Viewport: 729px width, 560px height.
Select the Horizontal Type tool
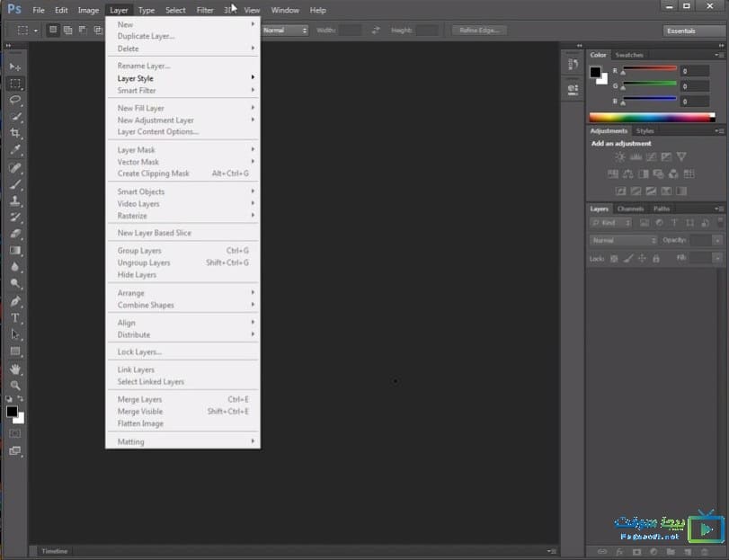click(x=15, y=318)
